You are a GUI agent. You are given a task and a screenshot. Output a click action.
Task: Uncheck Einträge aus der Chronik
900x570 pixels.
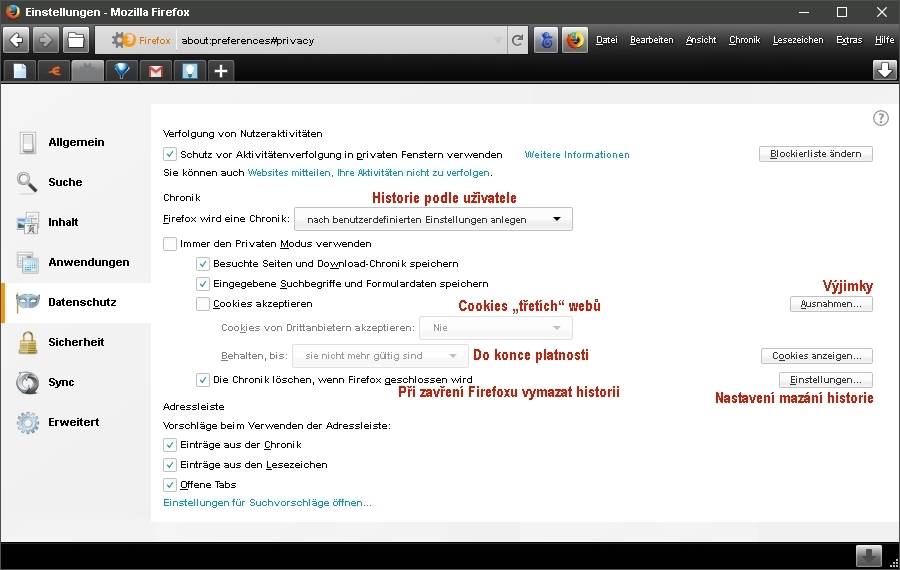[x=169, y=445]
